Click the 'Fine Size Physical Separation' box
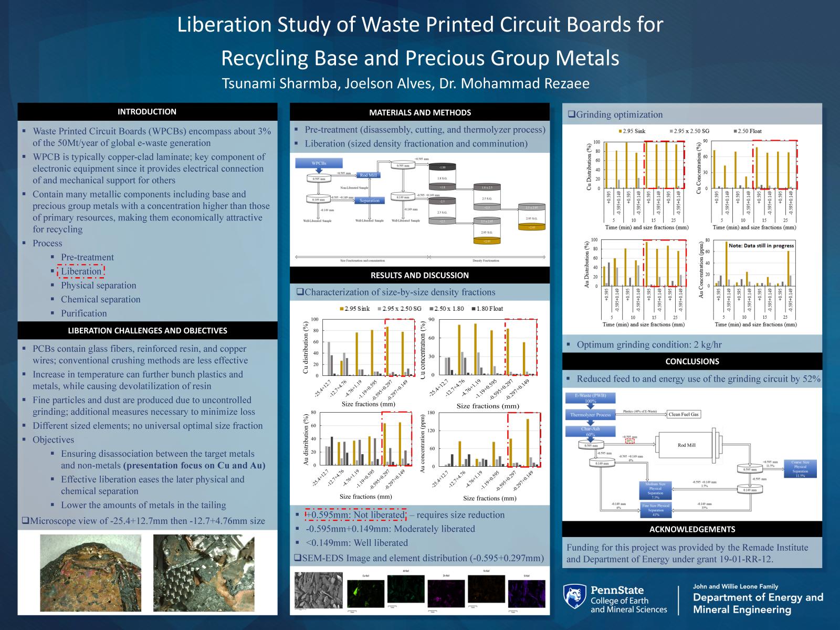The width and height of the screenshot is (840, 630). pyautogui.click(x=655, y=510)
